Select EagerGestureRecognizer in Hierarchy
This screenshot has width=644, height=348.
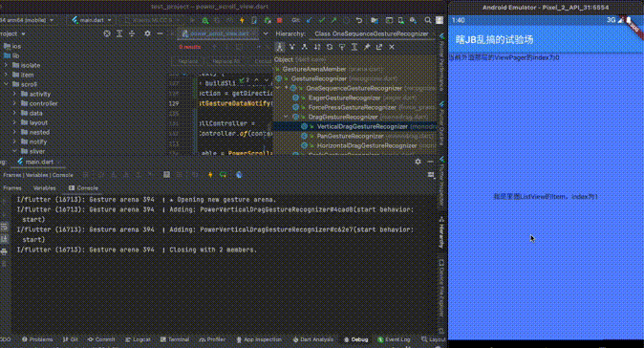(x=344, y=98)
